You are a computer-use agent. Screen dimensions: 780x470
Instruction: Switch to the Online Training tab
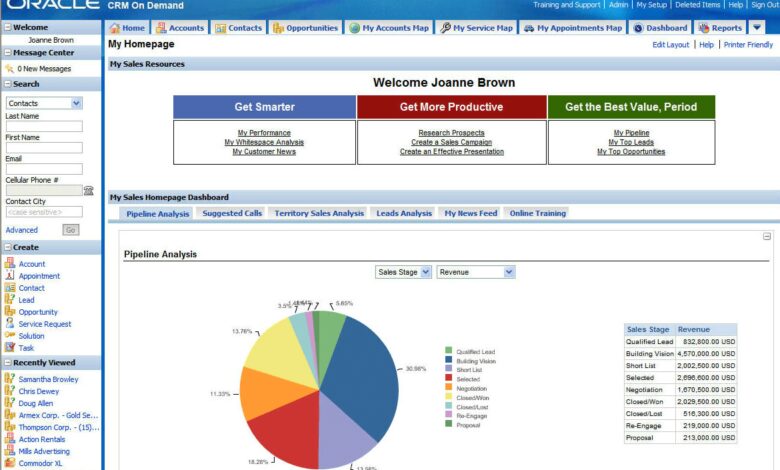coord(537,213)
